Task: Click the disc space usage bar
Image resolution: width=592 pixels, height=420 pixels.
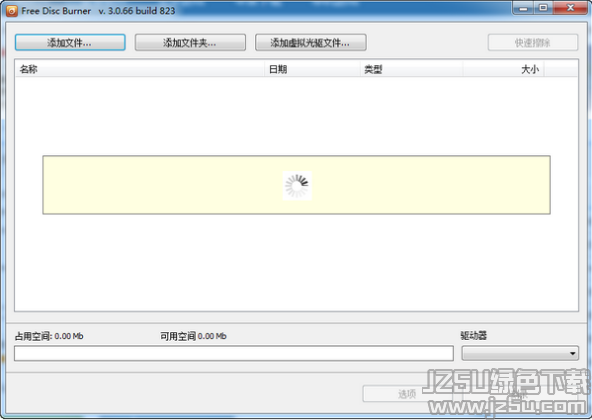Action: coord(234,353)
